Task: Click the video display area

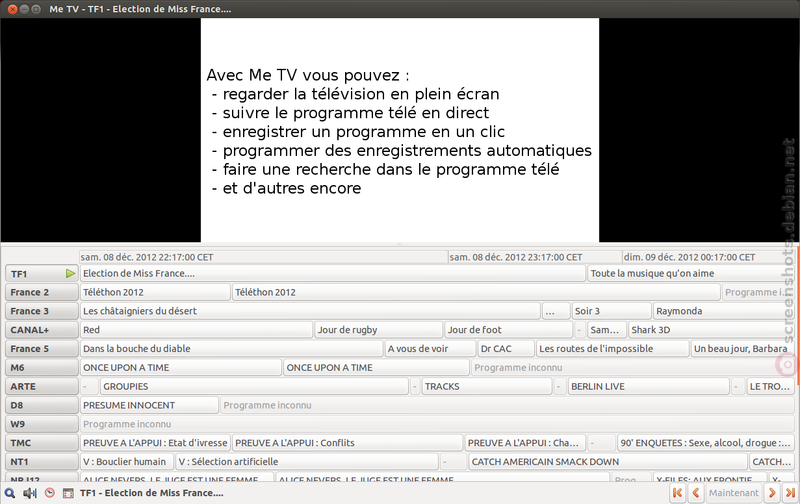Action: [399, 130]
